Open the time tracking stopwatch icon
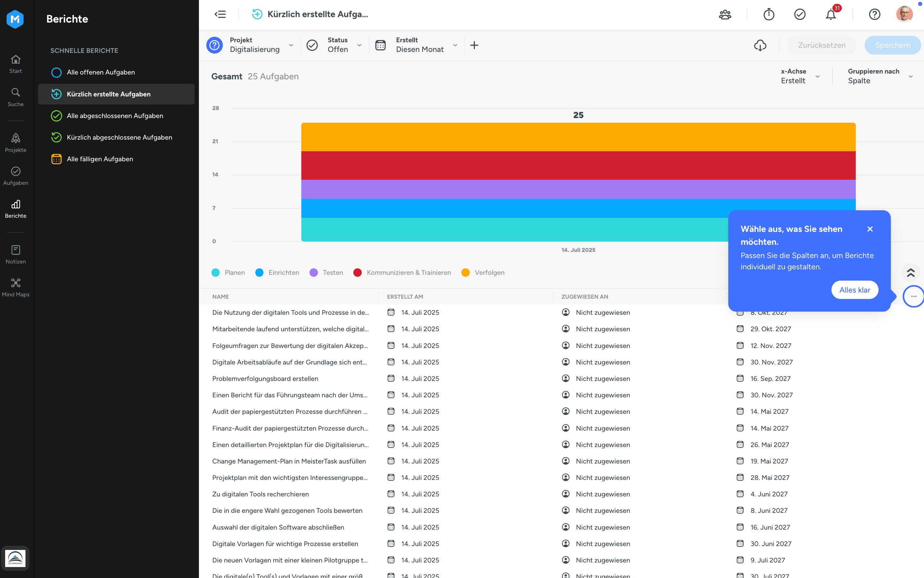This screenshot has height=578, width=924. point(769,15)
